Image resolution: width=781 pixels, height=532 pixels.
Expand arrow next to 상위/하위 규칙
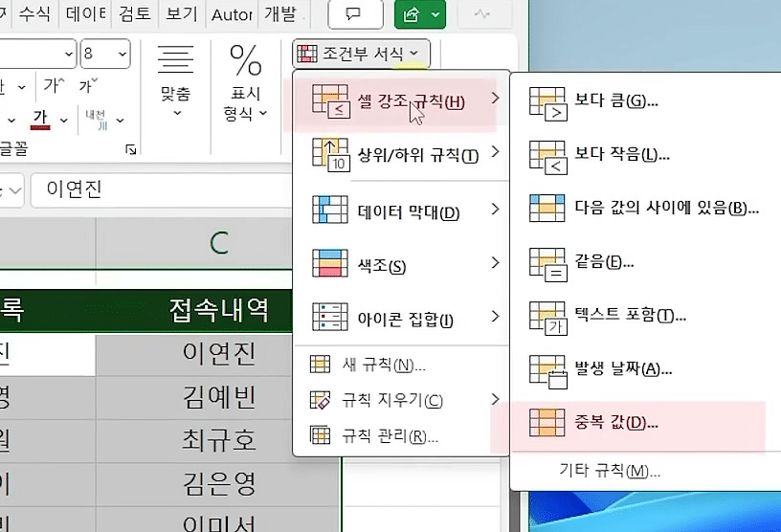[495, 151]
